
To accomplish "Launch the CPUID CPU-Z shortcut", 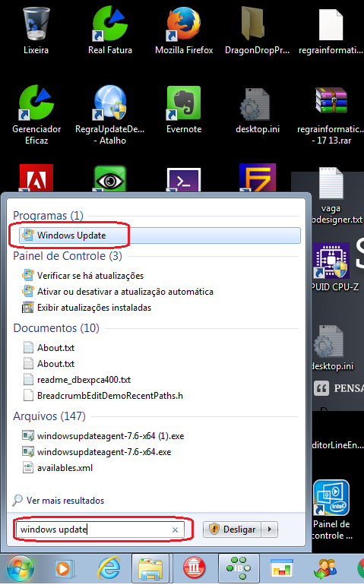I will [335, 267].
